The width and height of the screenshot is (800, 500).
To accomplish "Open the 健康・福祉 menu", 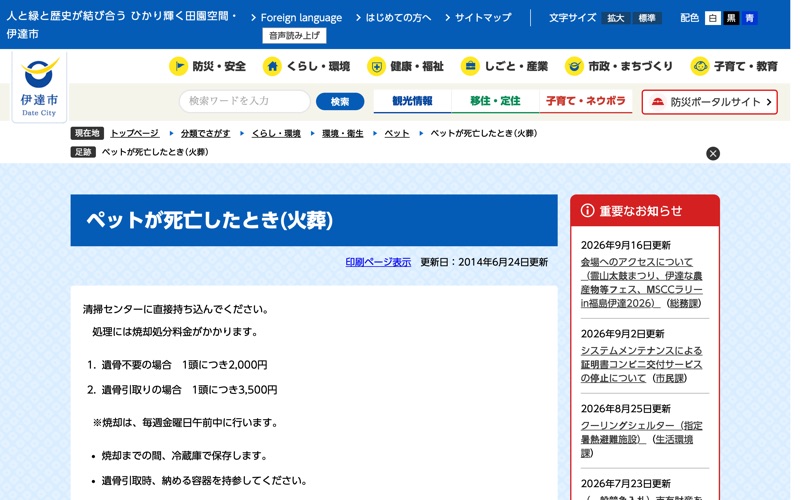I will pos(406,66).
